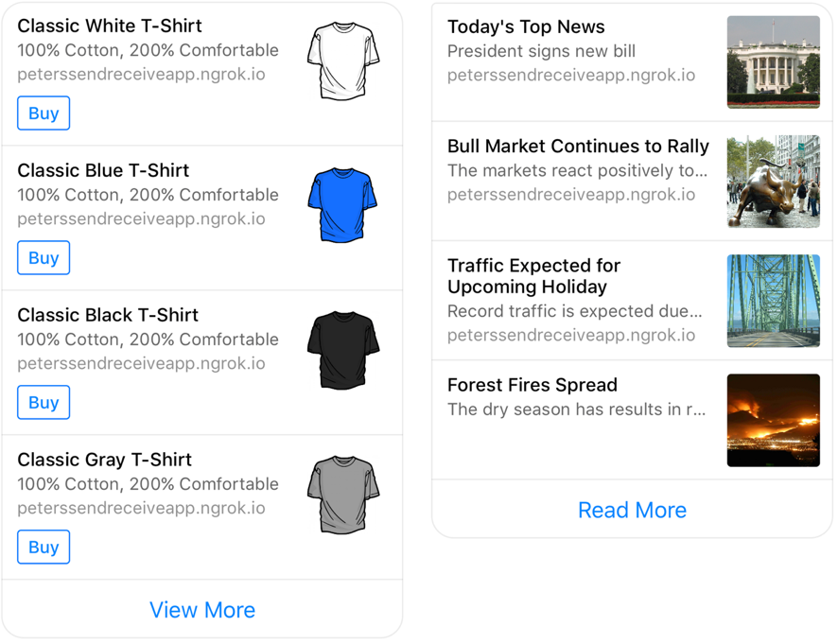The height and width of the screenshot is (644, 838).
Task: Click the gray T-shirt image
Action: point(343,495)
